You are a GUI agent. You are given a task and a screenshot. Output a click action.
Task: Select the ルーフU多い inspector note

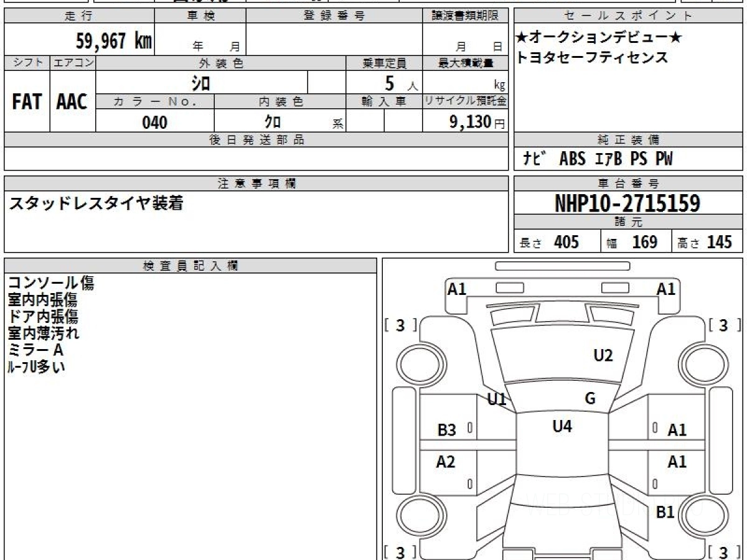tap(36, 367)
